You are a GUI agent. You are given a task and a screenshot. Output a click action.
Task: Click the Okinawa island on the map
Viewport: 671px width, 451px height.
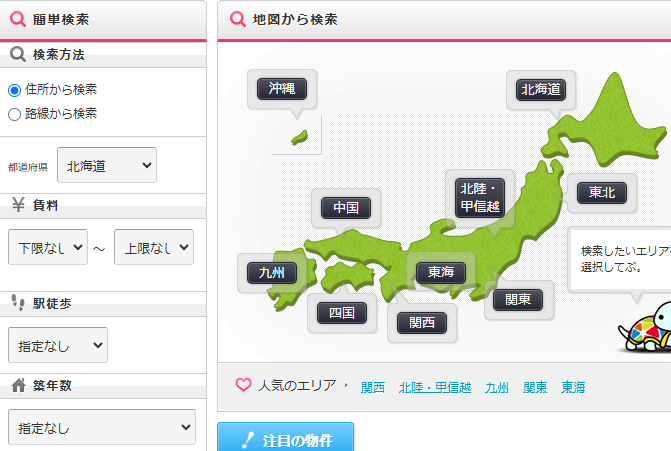point(299,138)
